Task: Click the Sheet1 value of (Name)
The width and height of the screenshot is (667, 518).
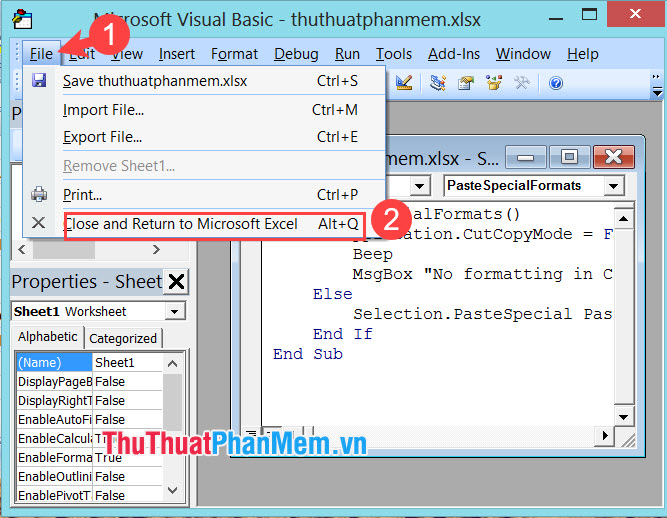Action: coord(128,362)
